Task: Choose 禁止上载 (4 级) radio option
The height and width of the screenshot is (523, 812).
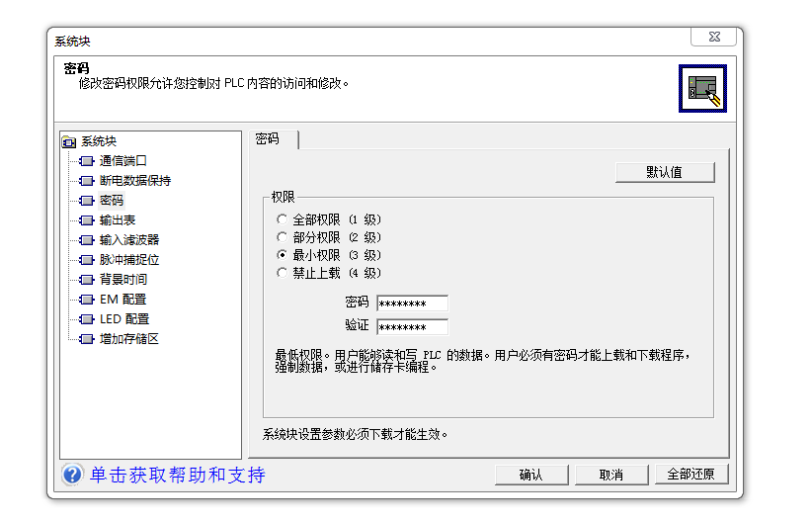Action: (x=283, y=273)
